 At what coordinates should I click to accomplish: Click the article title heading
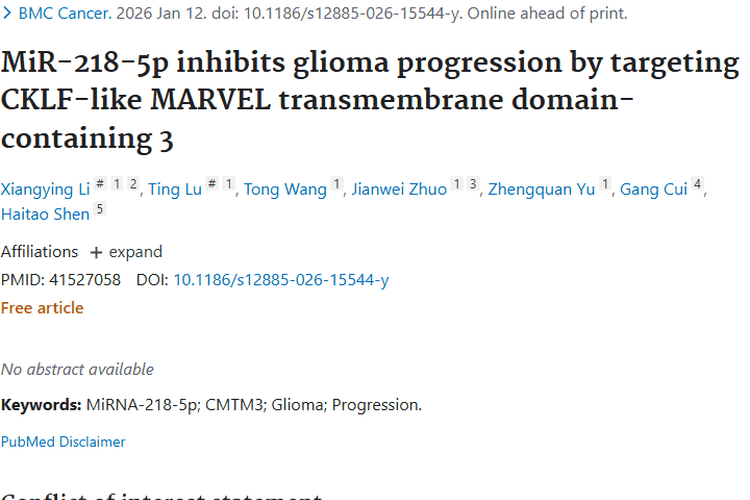tap(370, 99)
